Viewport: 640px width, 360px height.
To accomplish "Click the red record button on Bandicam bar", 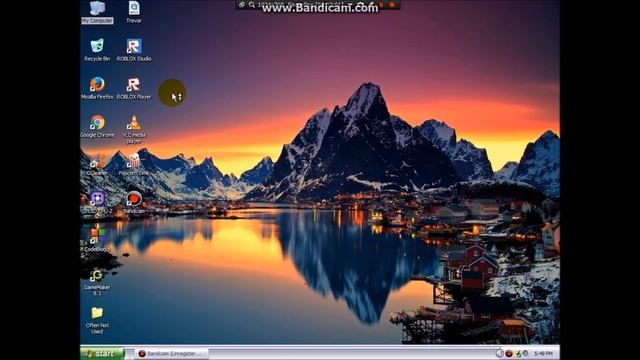I will coord(392,4).
